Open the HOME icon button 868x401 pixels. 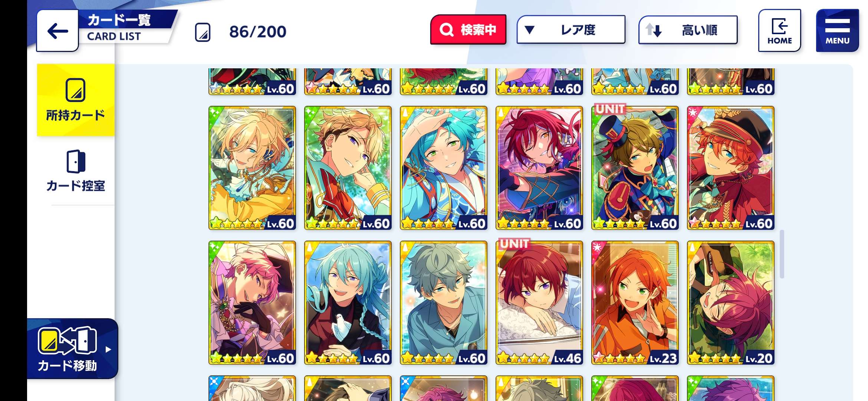click(x=779, y=30)
